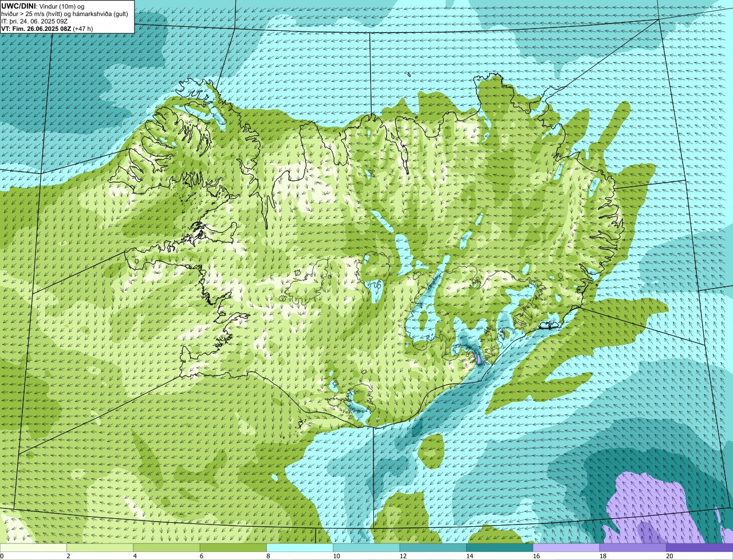733x560 pixels.
Task: Click the 0–2 m/s palest legend swatch
Action: pos(34,548)
